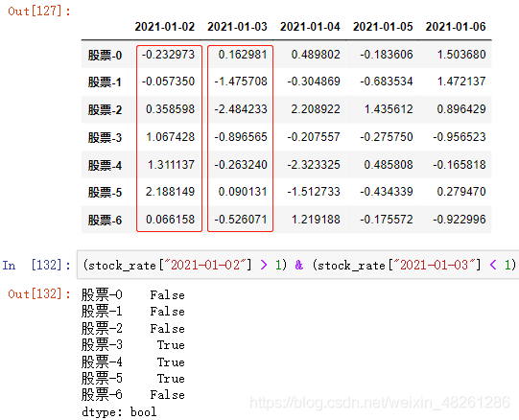Click the cell -0.434339
This screenshot has width=519, height=420.
coord(387,192)
